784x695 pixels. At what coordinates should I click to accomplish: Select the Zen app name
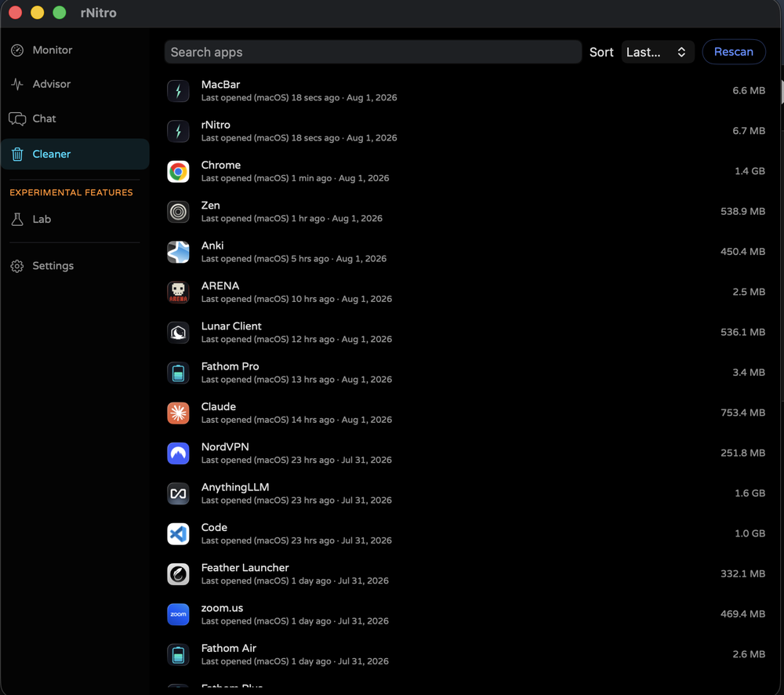[x=210, y=206]
